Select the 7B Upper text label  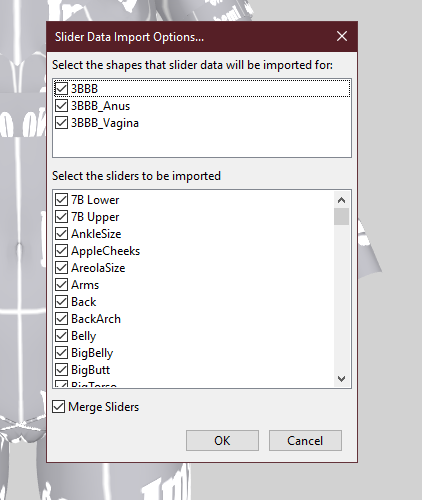pos(95,217)
